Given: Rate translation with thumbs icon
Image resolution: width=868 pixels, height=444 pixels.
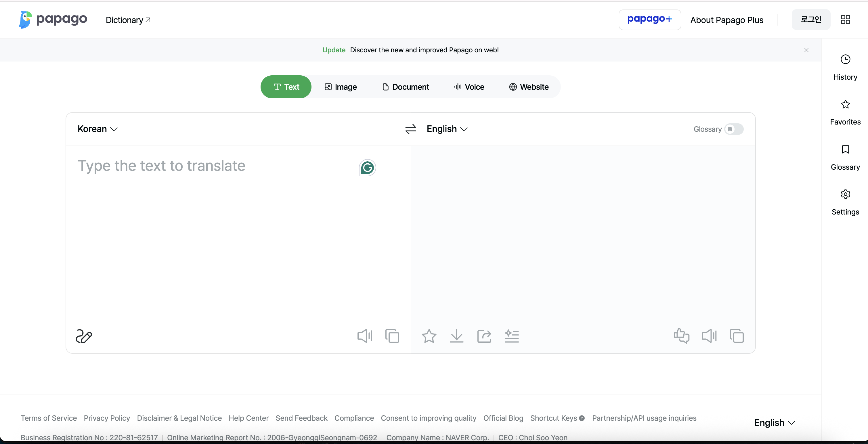Looking at the screenshot, I should 681,336.
